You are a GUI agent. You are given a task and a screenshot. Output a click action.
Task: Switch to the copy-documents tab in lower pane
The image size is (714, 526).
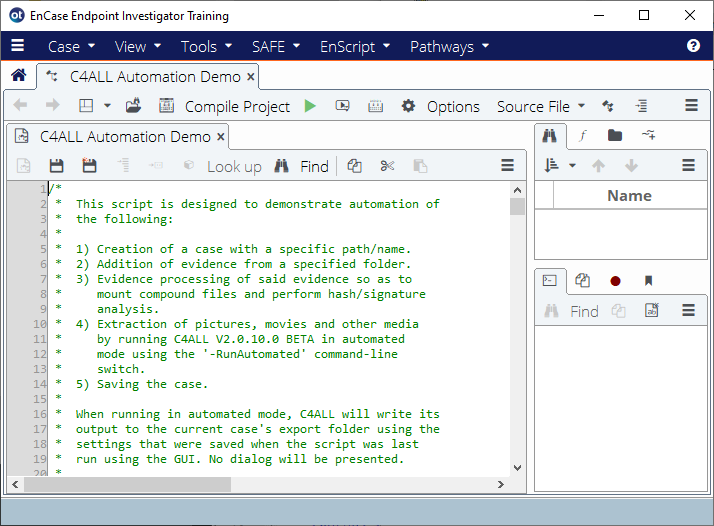(x=582, y=281)
